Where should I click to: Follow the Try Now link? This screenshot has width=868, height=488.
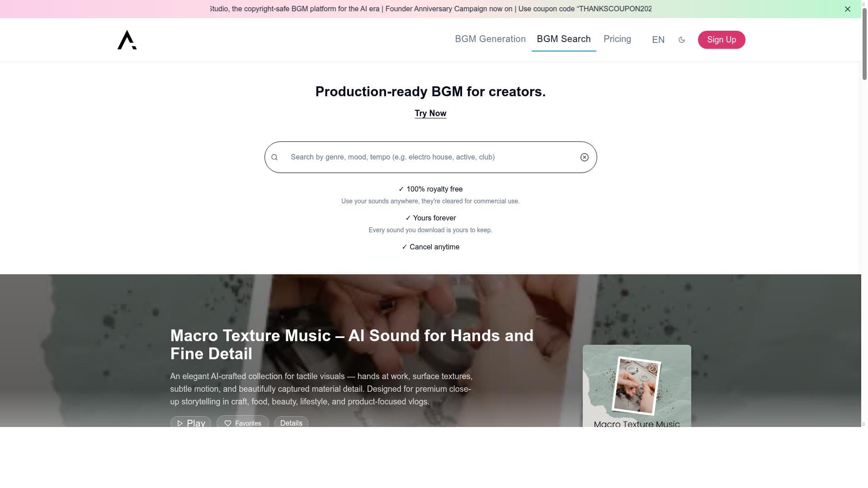click(x=430, y=113)
